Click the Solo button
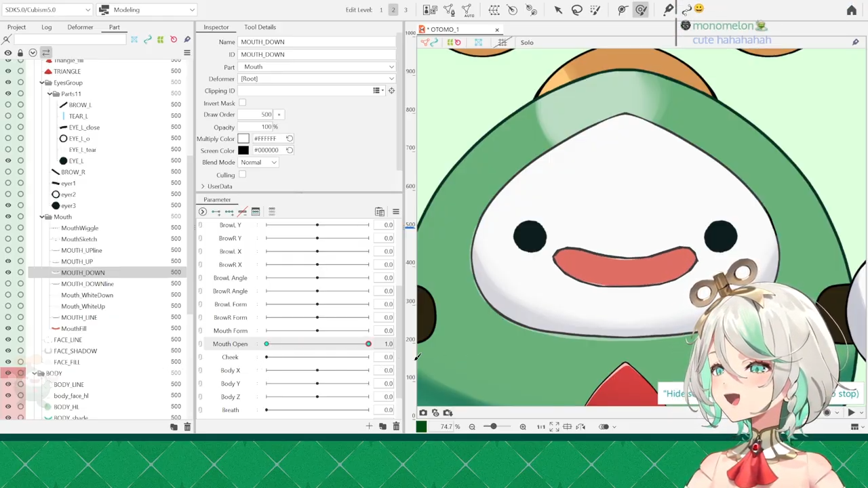The width and height of the screenshot is (868, 488). pyautogui.click(x=526, y=42)
